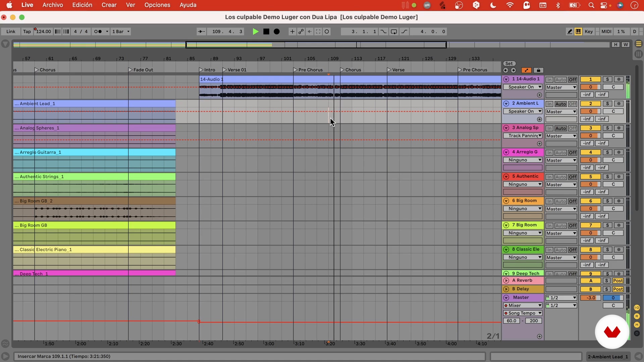The height and width of the screenshot is (362, 644).
Task: Switch to Arrangement View bars icon
Action: pyautogui.click(x=638, y=44)
